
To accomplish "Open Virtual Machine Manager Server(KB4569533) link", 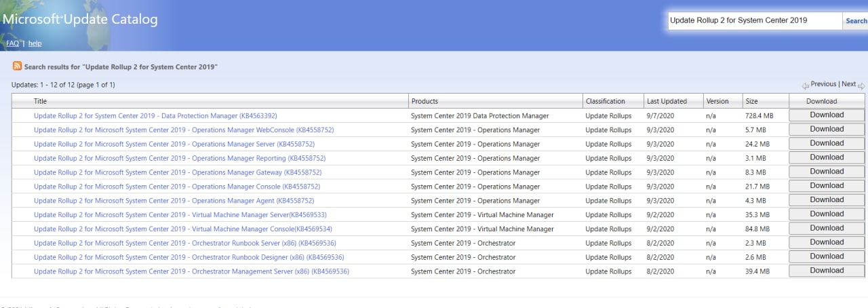I will click(180, 215).
